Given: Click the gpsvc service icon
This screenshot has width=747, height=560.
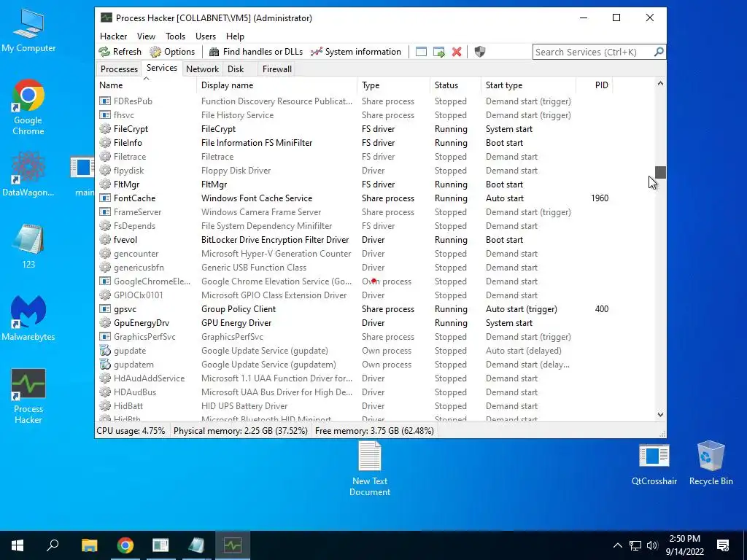Looking at the screenshot, I should (x=105, y=309).
